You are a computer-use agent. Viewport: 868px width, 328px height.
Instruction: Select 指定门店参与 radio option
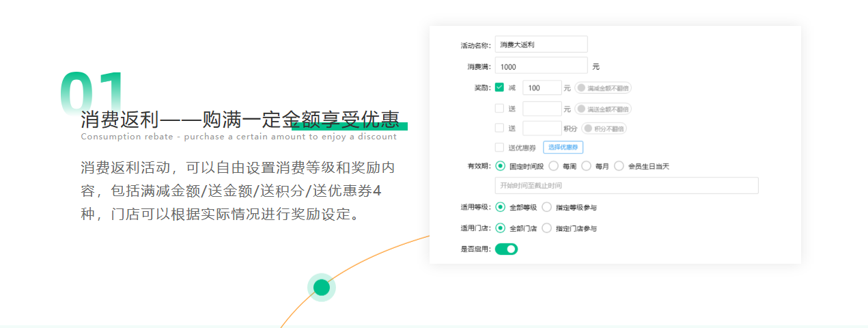(x=546, y=228)
